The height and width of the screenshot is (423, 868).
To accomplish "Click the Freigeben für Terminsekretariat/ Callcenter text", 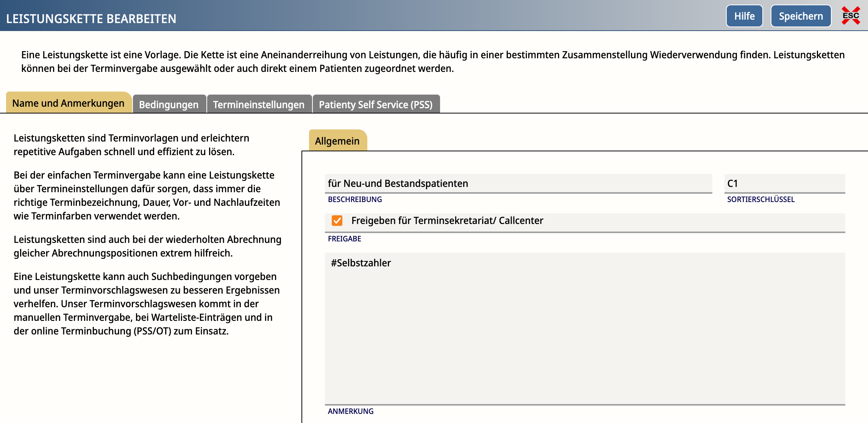I will pos(447,221).
